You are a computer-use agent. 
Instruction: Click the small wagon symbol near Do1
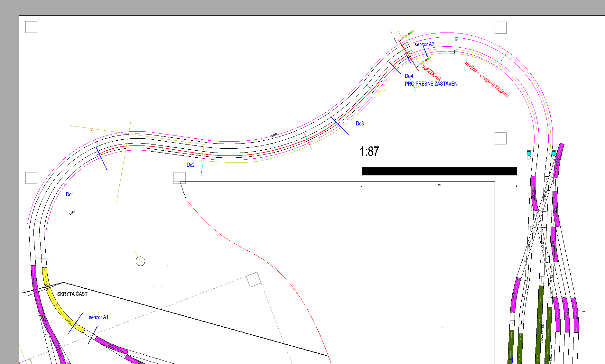click(72, 212)
